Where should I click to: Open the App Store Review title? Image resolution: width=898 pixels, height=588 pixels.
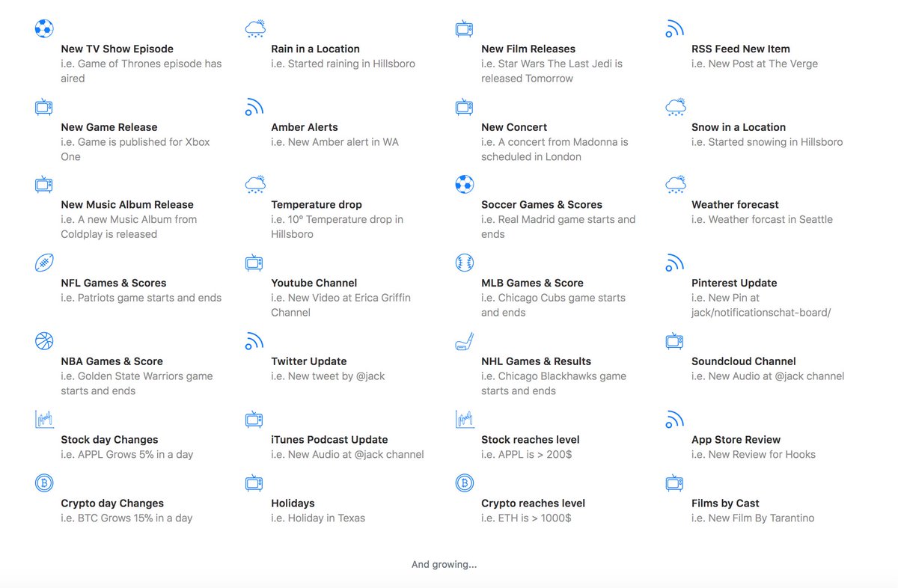(736, 440)
